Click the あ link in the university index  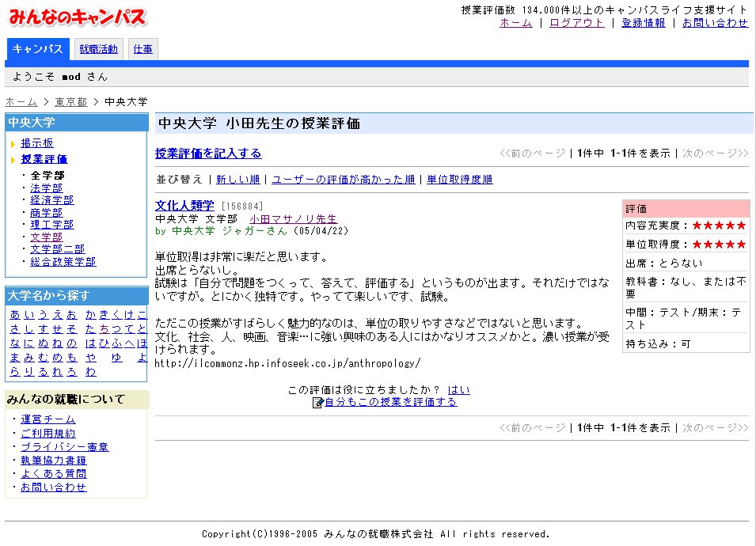coord(15,315)
